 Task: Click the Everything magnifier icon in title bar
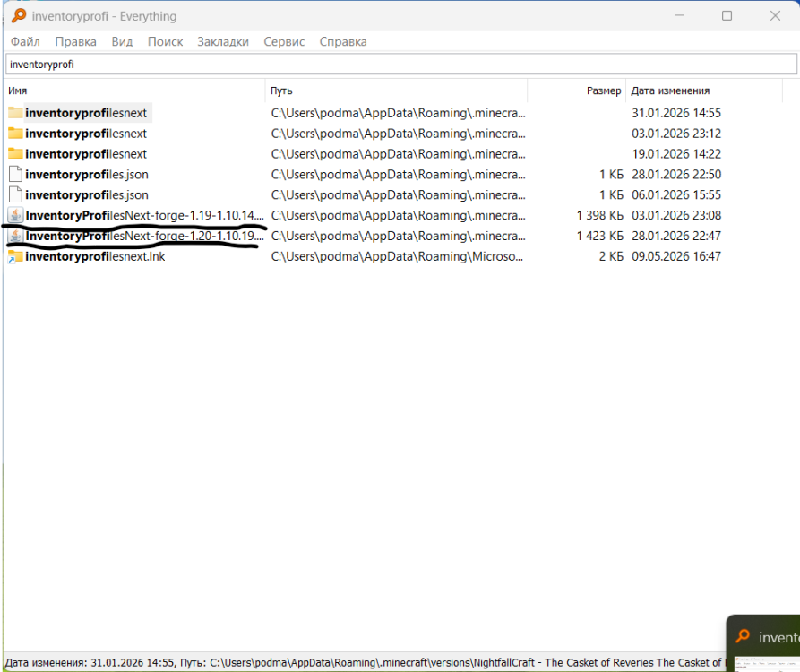[x=19, y=16]
